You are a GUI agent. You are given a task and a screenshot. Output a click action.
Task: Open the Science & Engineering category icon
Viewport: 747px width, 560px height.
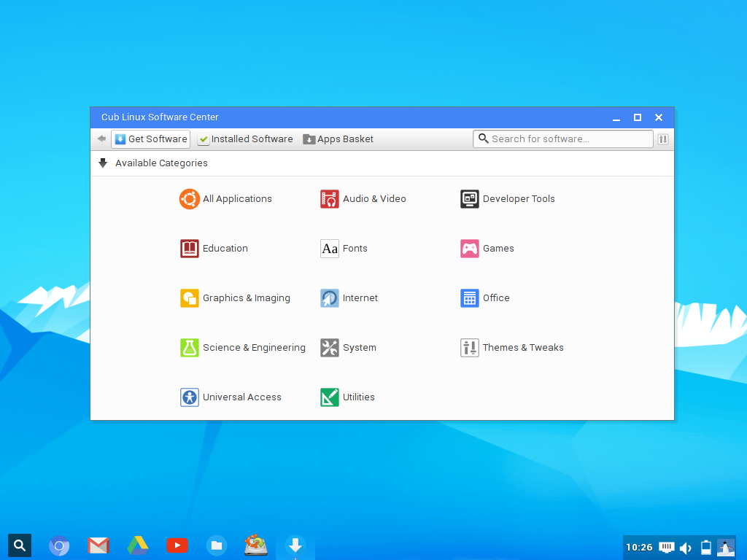[189, 348]
